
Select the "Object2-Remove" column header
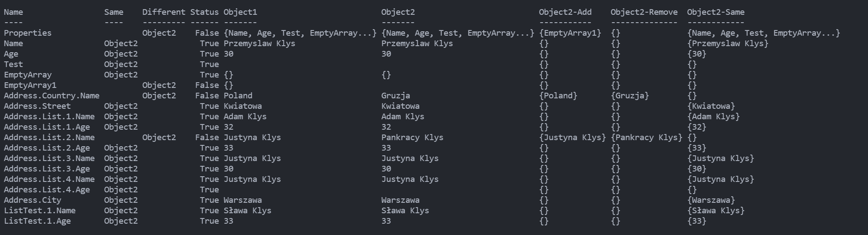(644, 12)
